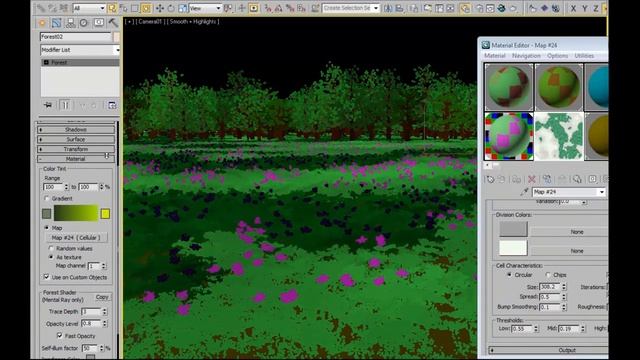This screenshot has height=360, width=640.
Task: Expand the Shadows rollout
Action: click(x=76, y=129)
